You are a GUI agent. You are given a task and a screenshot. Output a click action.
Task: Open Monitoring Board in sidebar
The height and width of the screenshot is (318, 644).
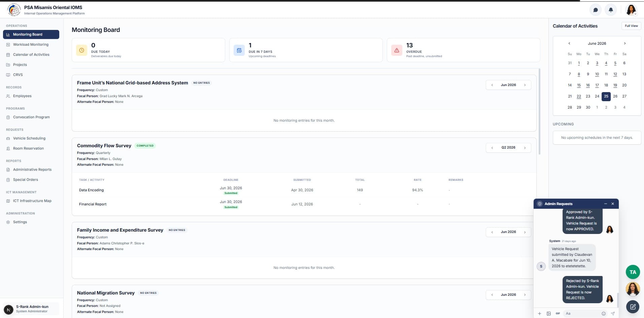click(31, 34)
